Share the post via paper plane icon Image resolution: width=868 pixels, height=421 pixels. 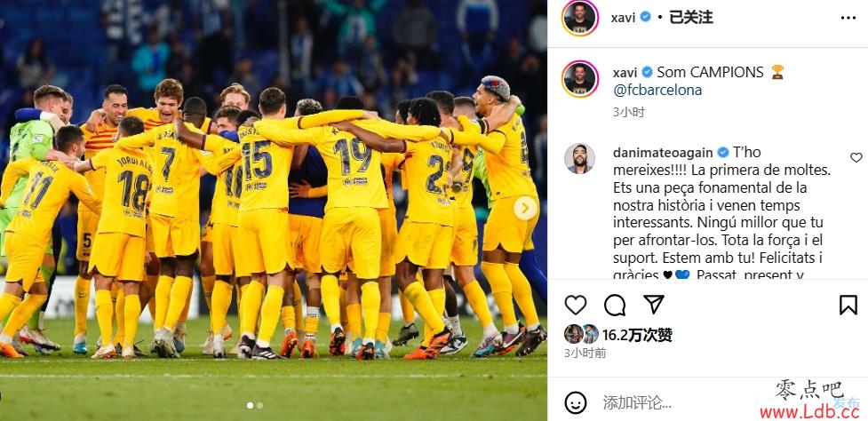click(x=653, y=304)
